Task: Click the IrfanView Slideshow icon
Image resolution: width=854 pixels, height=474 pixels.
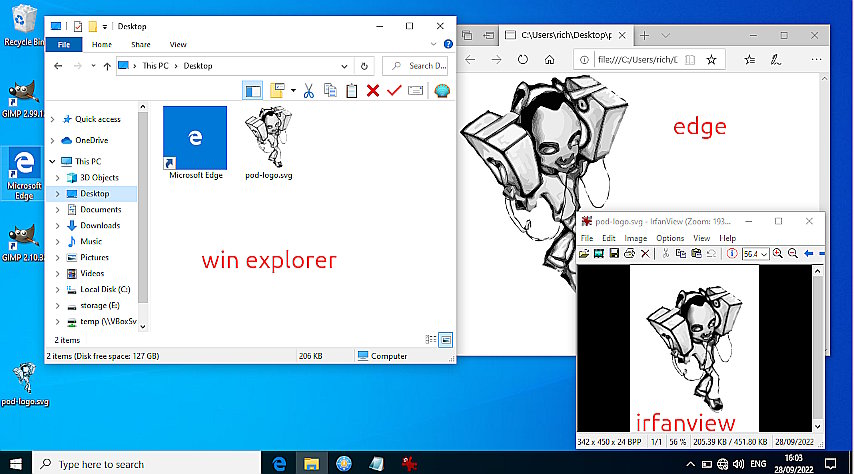Action: [599, 253]
